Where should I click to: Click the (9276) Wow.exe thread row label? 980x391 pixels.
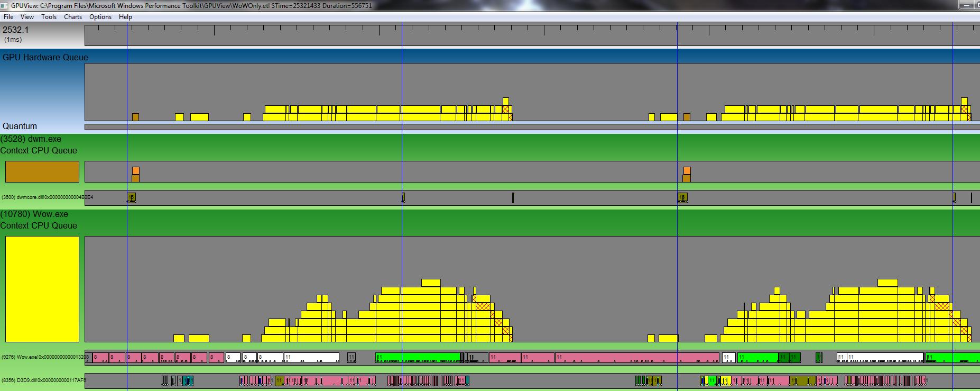(44, 357)
